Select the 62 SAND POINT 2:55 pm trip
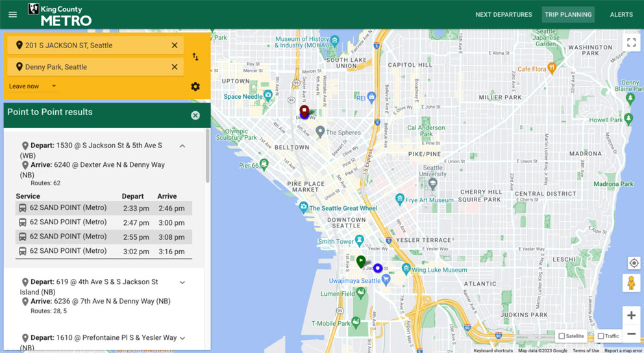Screen dimensions: 644x353 point(103,237)
